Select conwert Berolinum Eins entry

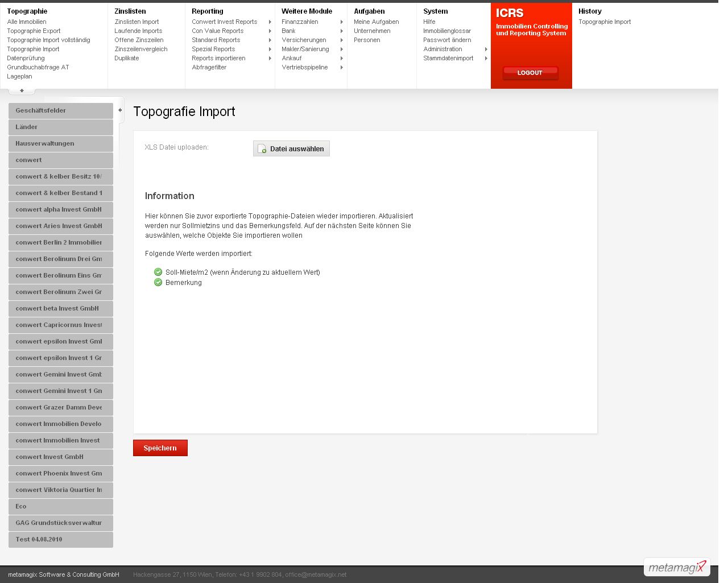[x=61, y=275]
